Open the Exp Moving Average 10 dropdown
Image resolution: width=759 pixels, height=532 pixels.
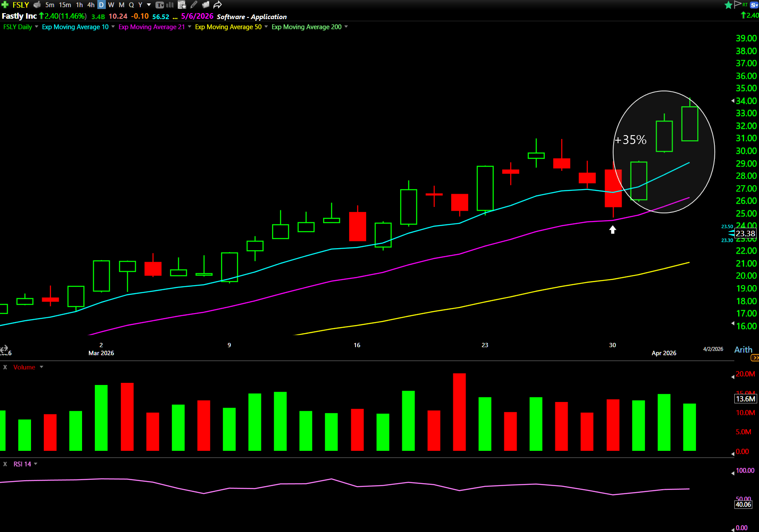(x=113, y=27)
